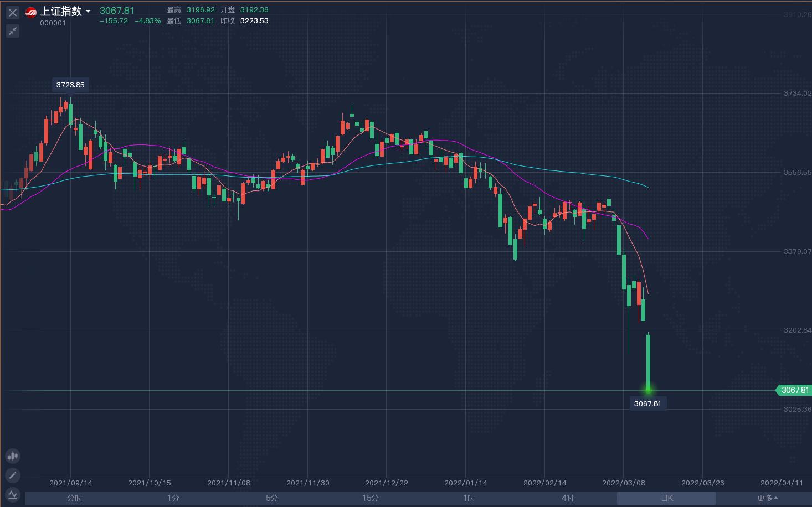Image resolution: width=812 pixels, height=507 pixels.
Task: Click the −4.83% percentage change value
Action: tap(148, 21)
